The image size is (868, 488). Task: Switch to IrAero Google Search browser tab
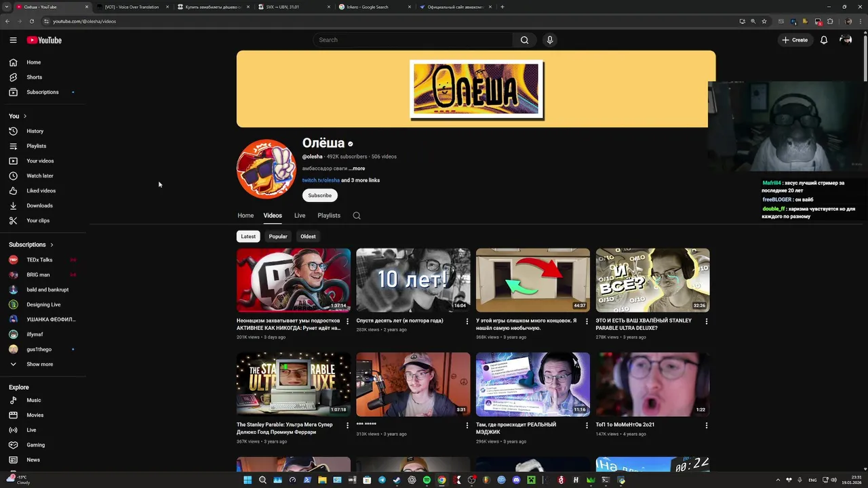point(374,7)
